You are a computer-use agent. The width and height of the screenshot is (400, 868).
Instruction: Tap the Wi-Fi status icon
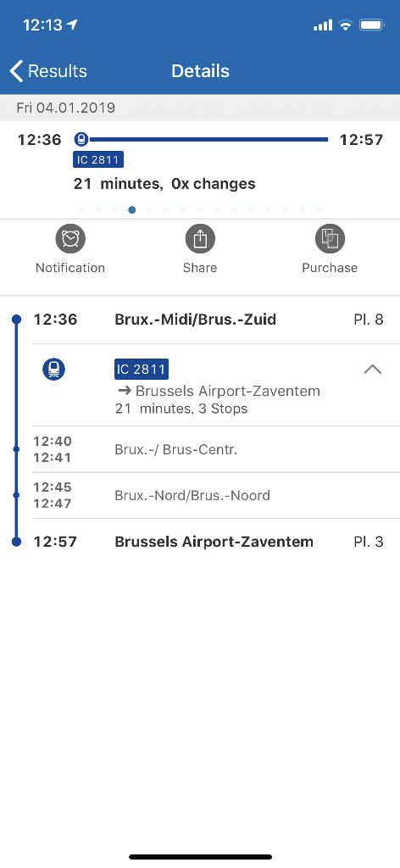pyautogui.click(x=346, y=25)
